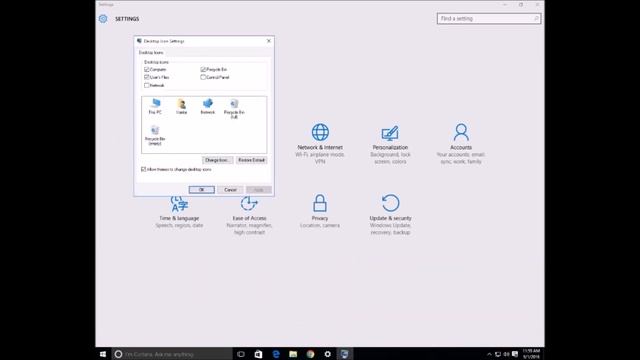
Task: Enable the Control Panel checkbox
Action: [203, 77]
